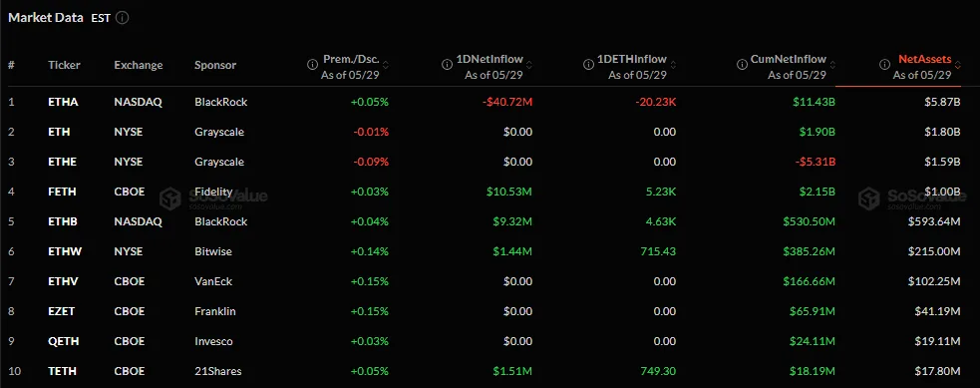
Task: Click the info icon next to 1DETHInflow
Action: 588,65
